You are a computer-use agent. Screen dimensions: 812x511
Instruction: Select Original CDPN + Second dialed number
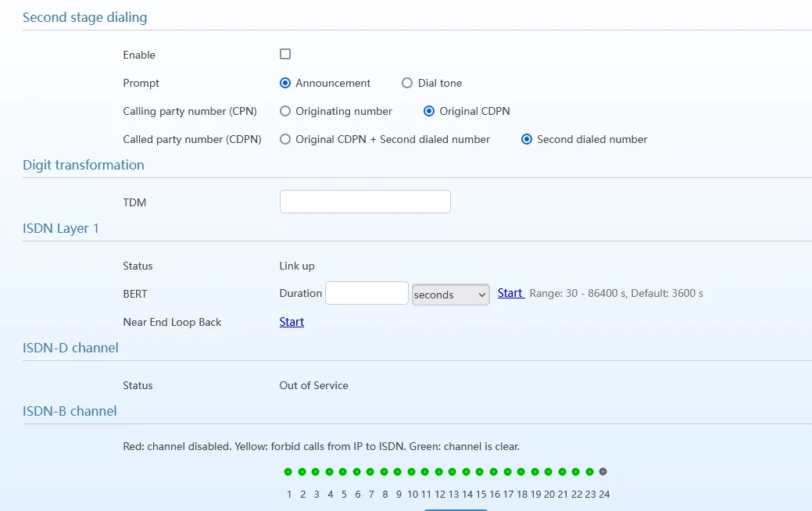coord(284,139)
